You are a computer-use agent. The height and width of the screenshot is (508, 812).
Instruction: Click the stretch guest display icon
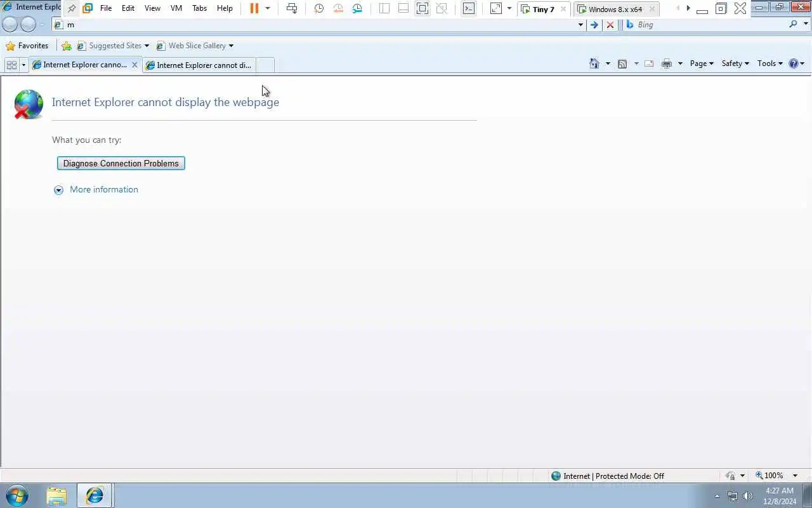(x=496, y=8)
